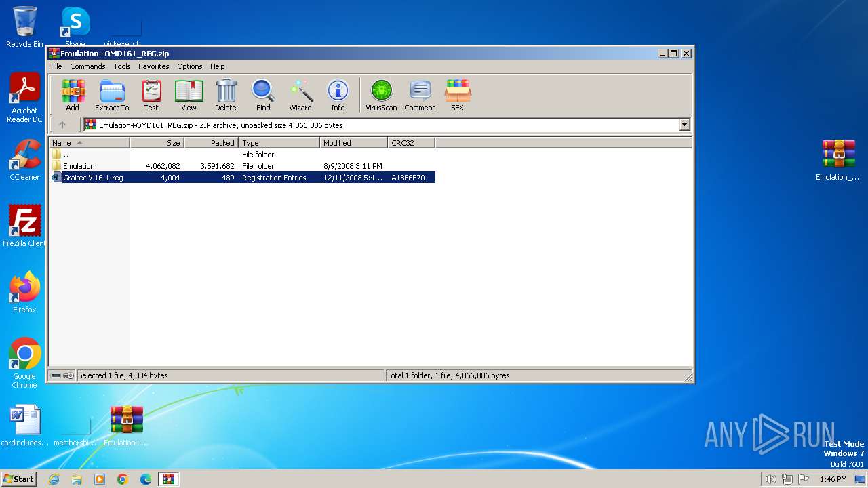This screenshot has height=488, width=868.
Task: Open Chrome in taskbar
Action: [x=123, y=479]
